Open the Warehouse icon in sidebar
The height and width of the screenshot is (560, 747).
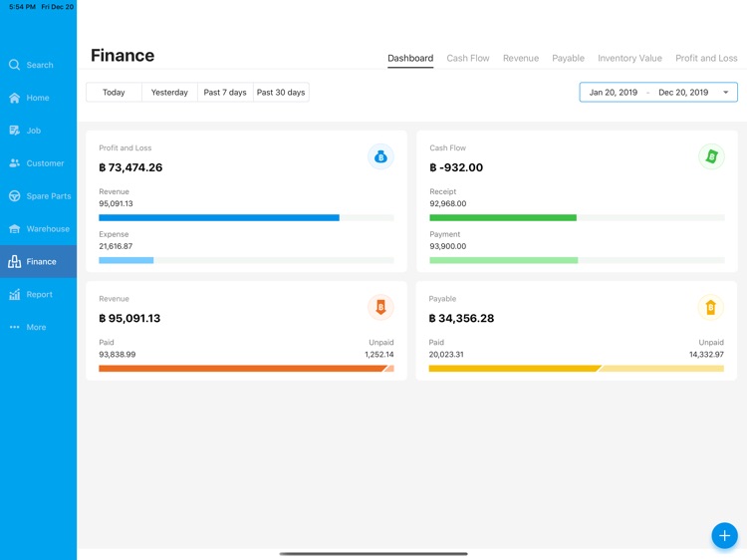[14, 229]
